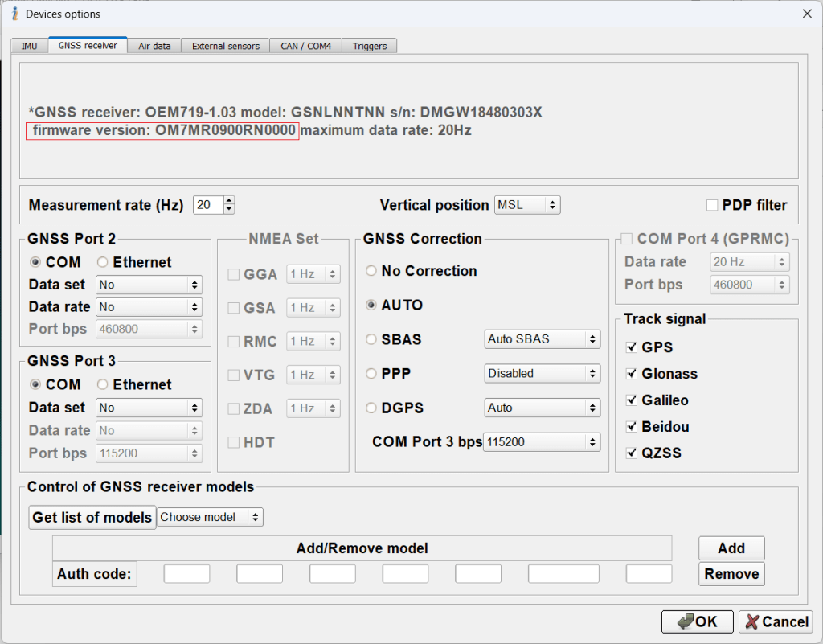Image resolution: width=823 pixels, height=644 pixels.
Task: Choose No Correction option
Action: 370,271
